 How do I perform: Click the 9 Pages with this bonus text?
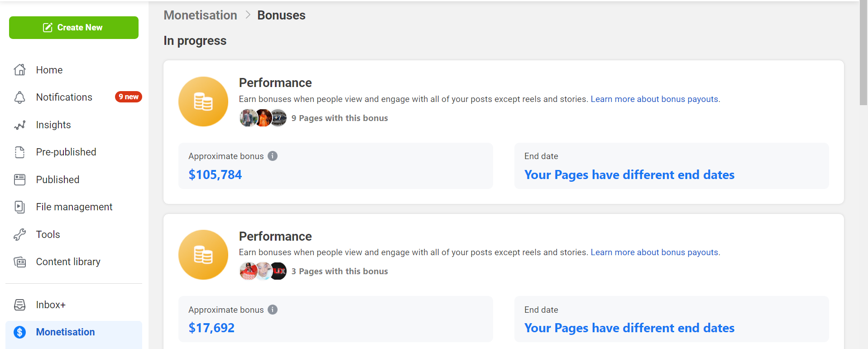click(x=340, y=118)
